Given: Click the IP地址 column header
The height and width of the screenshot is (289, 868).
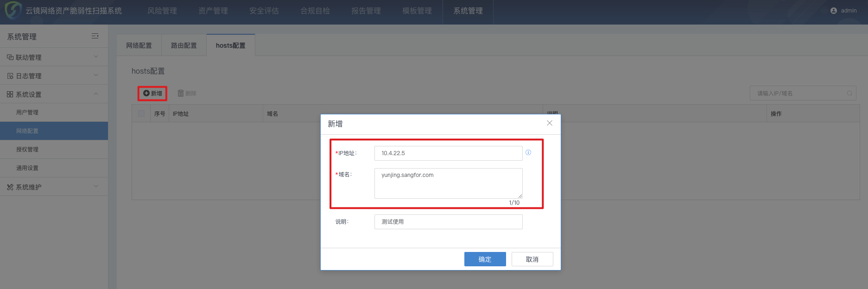Looking at the screenshot, I should 181,114.
